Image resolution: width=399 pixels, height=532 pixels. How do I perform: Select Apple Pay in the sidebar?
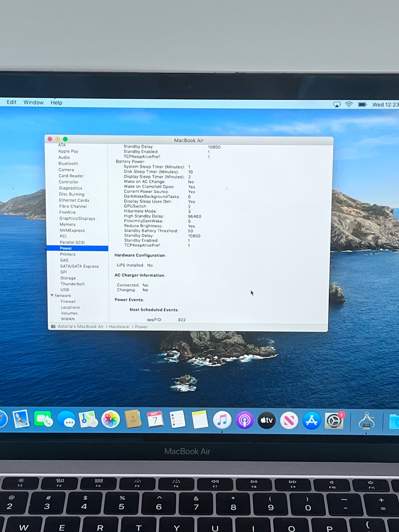(68, 151)
